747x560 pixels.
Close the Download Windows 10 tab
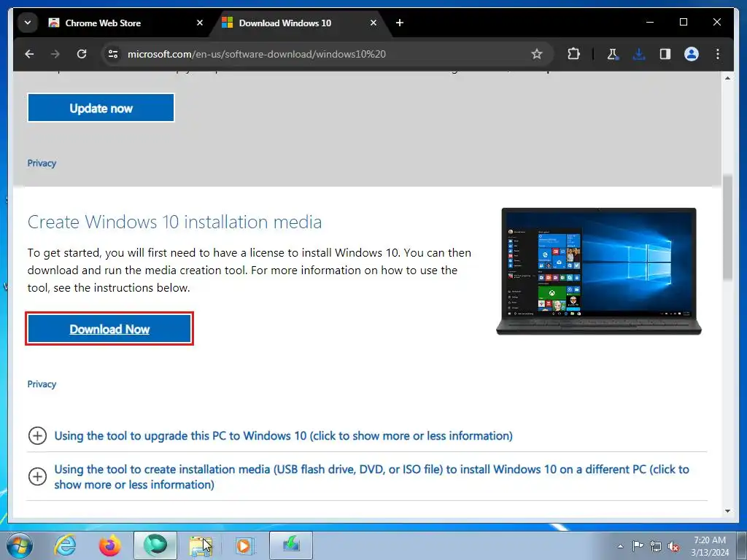pyautogui.click(x=373, y=23)
